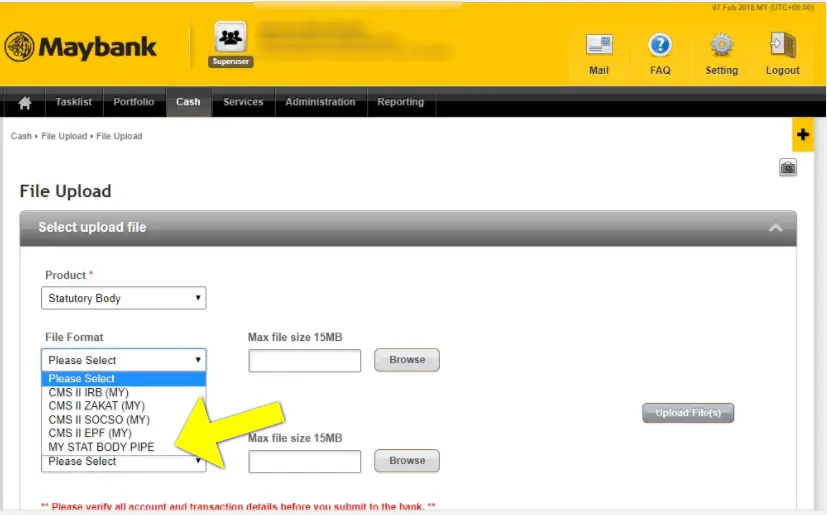The height and width of the screenshot is (515, 827).
Task: Open the FAQ help icon
Action: 660,45
